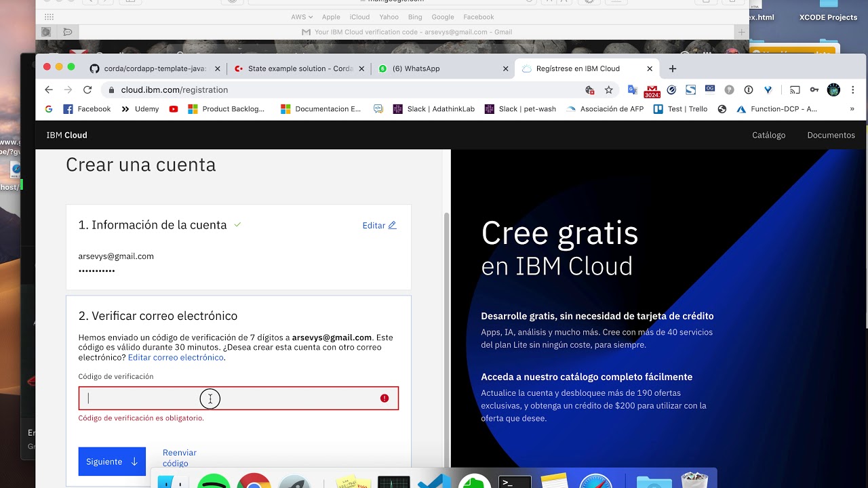
Task: Open the XCODE Projects desktop folder
Action: click(828, 12)
